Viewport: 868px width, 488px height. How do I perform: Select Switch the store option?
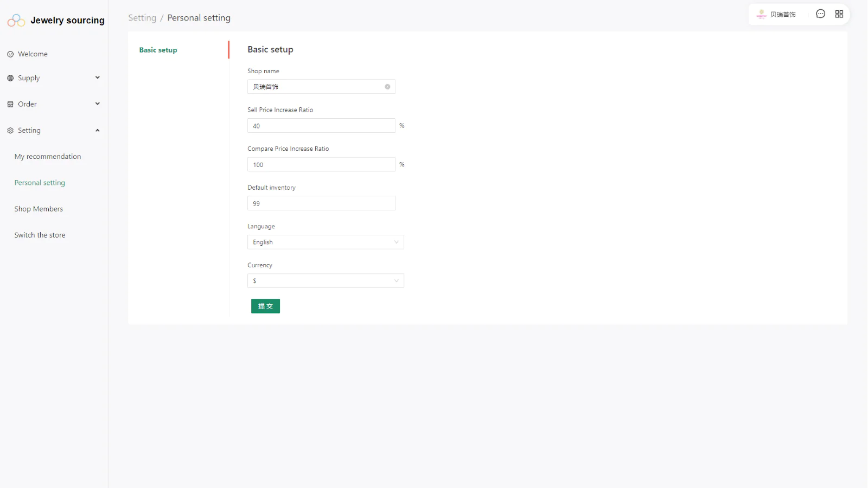pyautogui.click(x=40, y=235)
